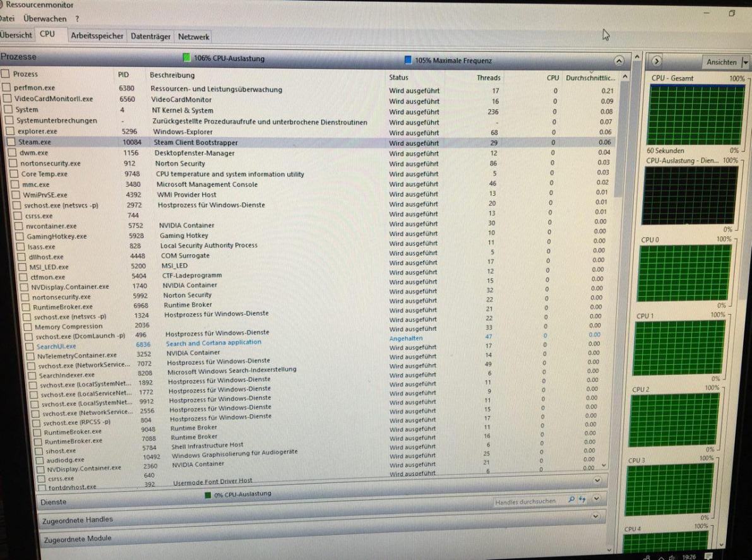752x560 pixels.
Task: Click the CPU 2 usage graph
Action: click(673, 419)
